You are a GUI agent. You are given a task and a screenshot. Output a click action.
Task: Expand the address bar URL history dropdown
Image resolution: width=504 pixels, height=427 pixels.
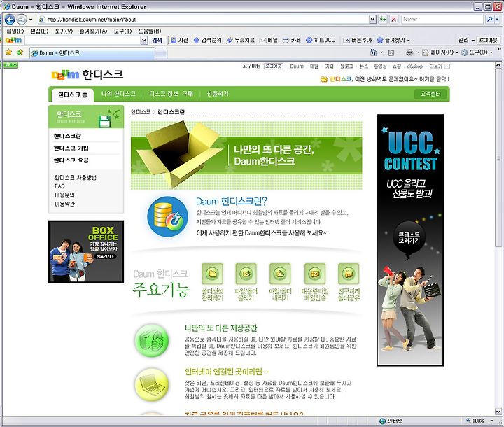coord(372,20)
